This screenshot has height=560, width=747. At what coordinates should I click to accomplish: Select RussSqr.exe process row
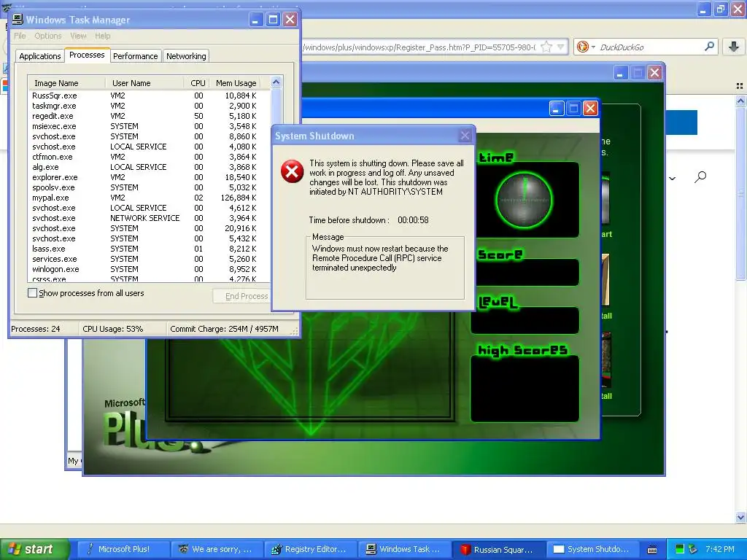click(149, 96)
